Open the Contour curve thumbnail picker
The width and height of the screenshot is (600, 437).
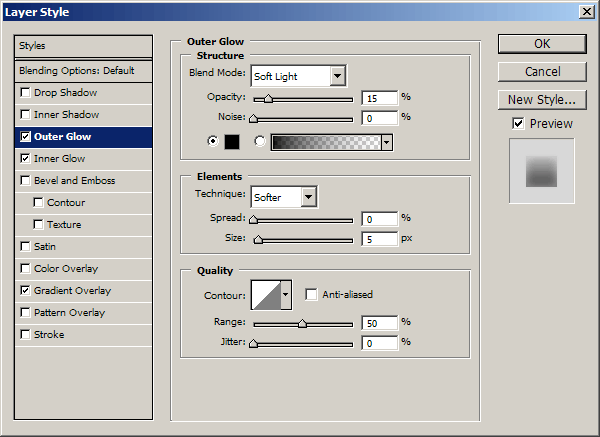point(265,294)
